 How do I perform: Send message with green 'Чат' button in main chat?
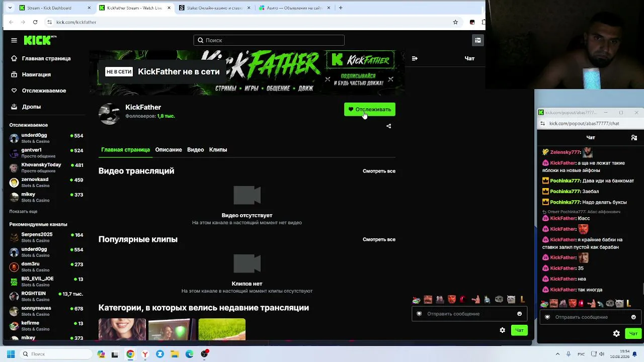519,330
